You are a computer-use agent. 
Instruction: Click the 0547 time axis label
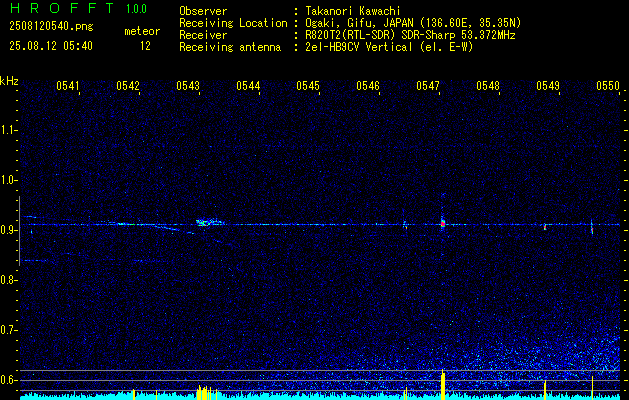428,86
